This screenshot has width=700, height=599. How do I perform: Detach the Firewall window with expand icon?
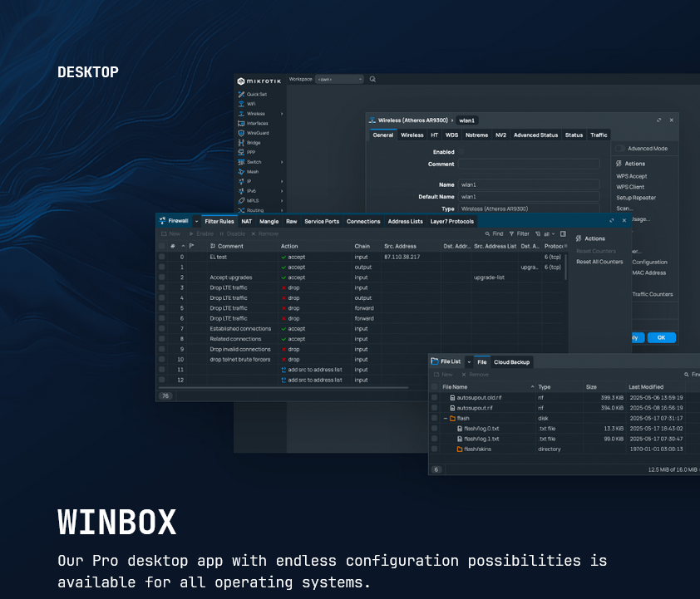(612, 221)
